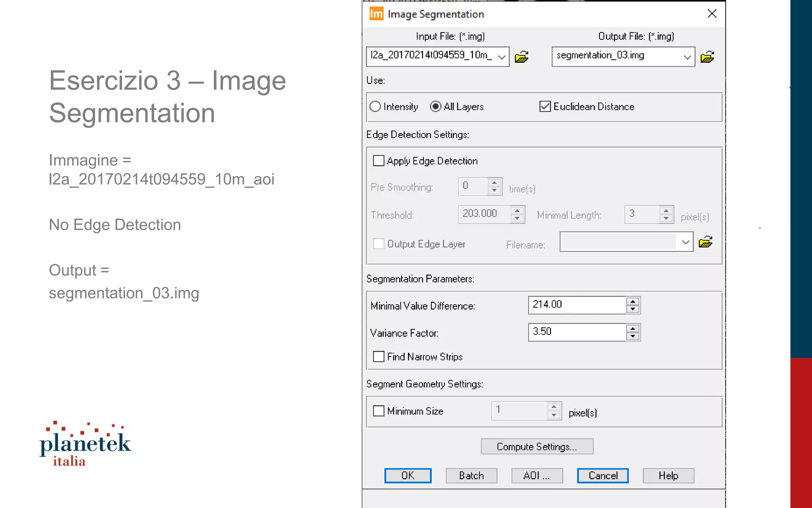The height and width of the screenshot is (508, 812).
Task: Decrease Variance Factor using the down arrow
Action: pyautogui.click(x=633, y=337)
